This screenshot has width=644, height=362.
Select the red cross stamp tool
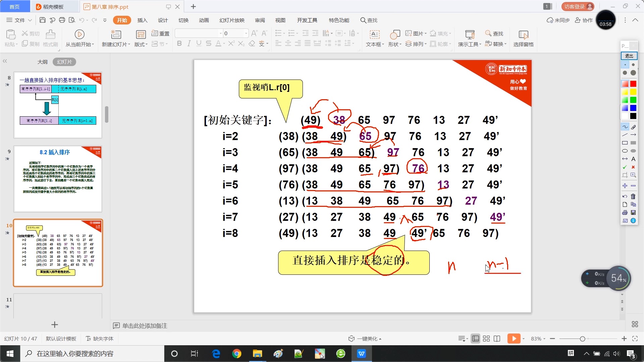point(633,167)
